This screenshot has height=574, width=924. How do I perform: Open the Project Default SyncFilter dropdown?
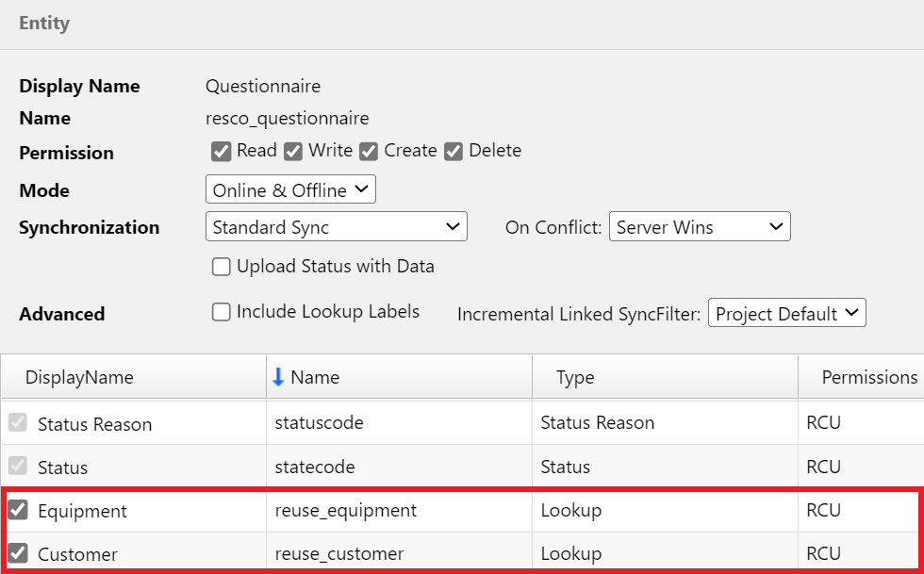(786, 314)
